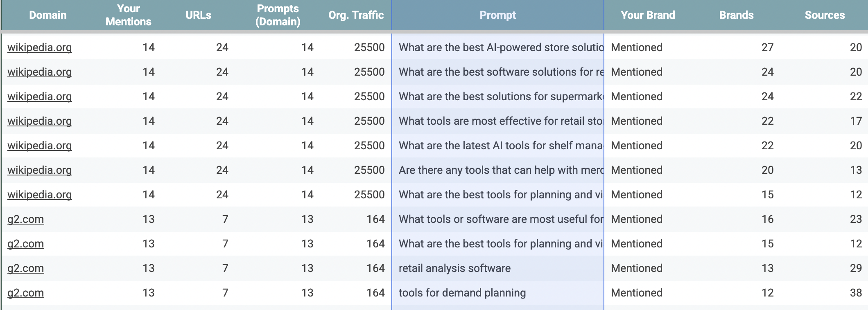Click Sources value 38 in demand planning row
This screenshot has height=310, width=868.
coord(856,293)
